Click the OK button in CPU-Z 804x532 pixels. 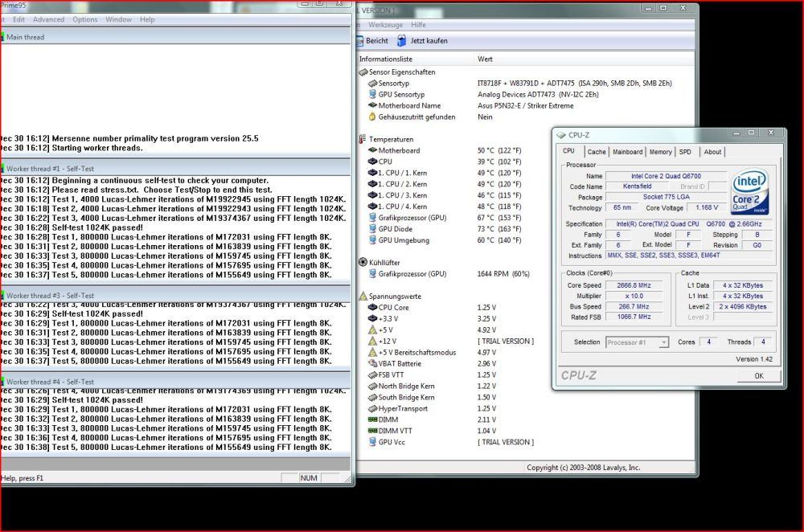[760, 375]
